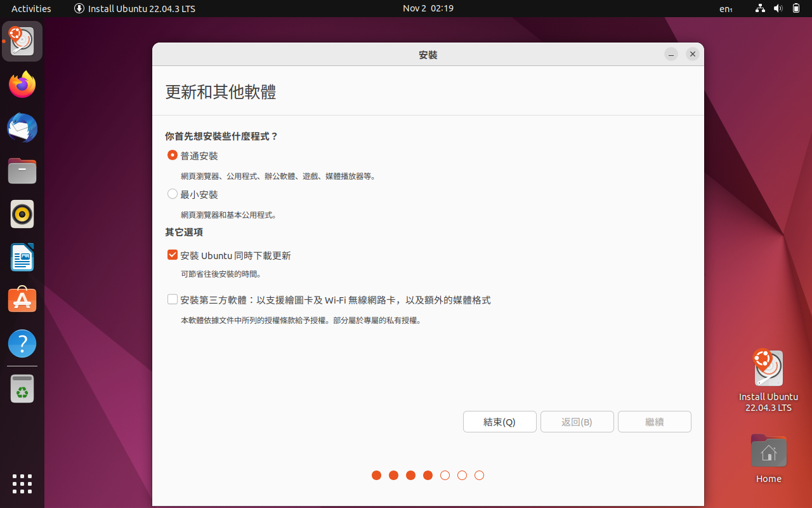This screenshot has height=508, width=812.
Task: Open the Install Ubuntu 22.04.3 LTS desktop icon
Action: click(x=768, y=380)
